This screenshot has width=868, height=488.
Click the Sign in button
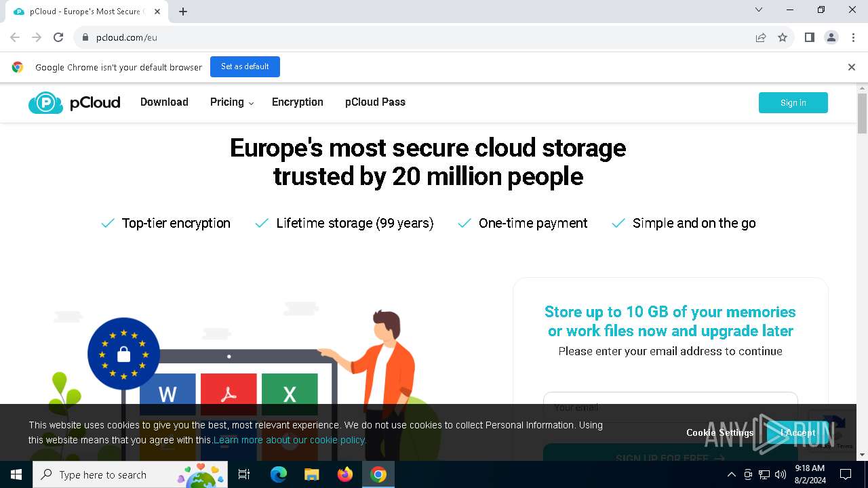(x=793, y=103)
